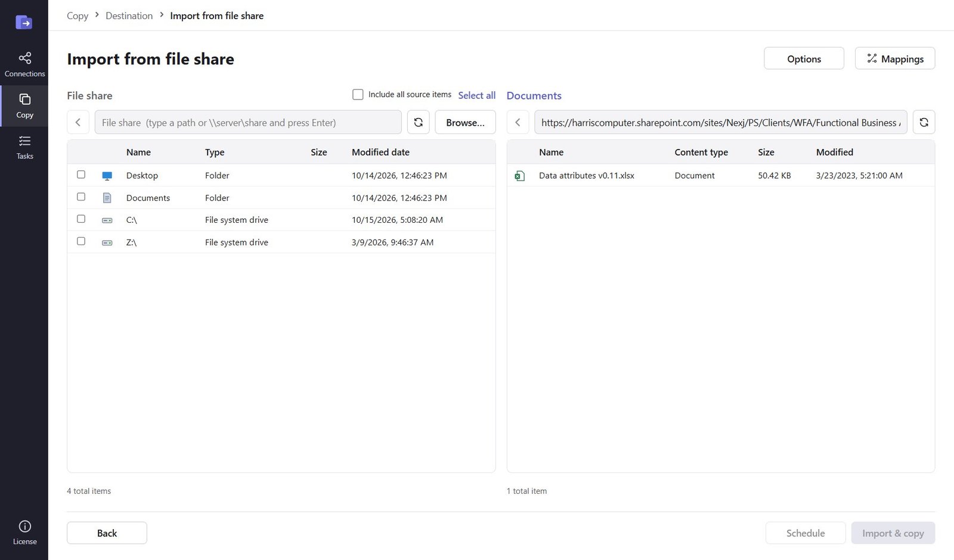Click the Z:\ drive icon
Viewport: 954px width, 560px height.
(x=107, y=242)
